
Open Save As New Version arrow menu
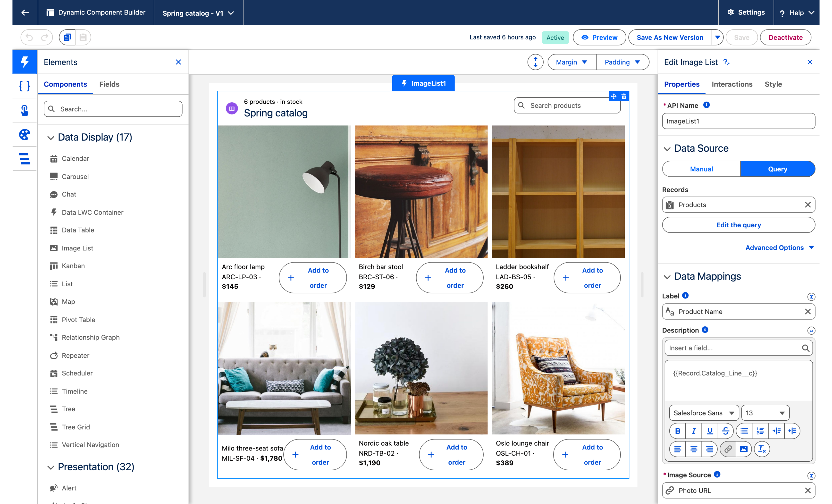[x=717, y=37]
